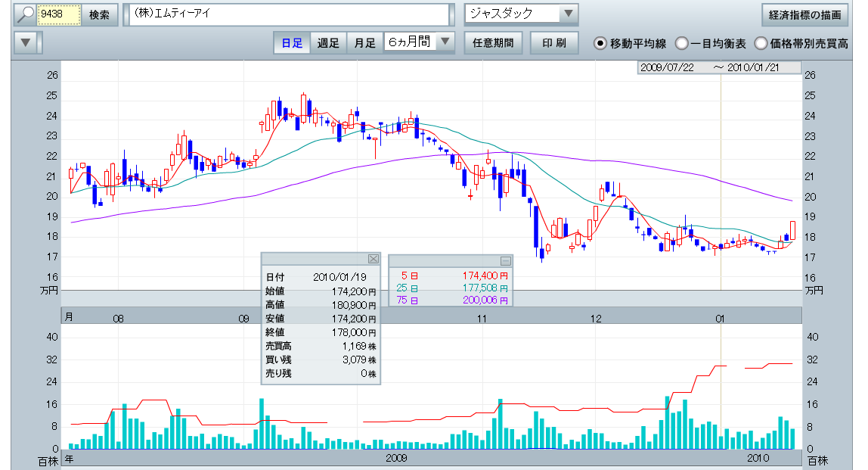Click the magnifying glass search icon
The width and height of the screenshot is (868, 470).
point(26,14)
